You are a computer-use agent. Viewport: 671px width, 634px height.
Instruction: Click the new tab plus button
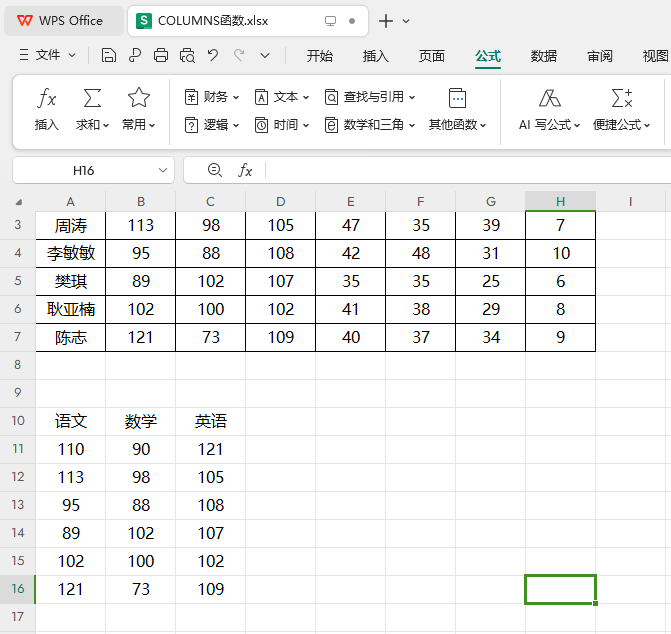386,21
